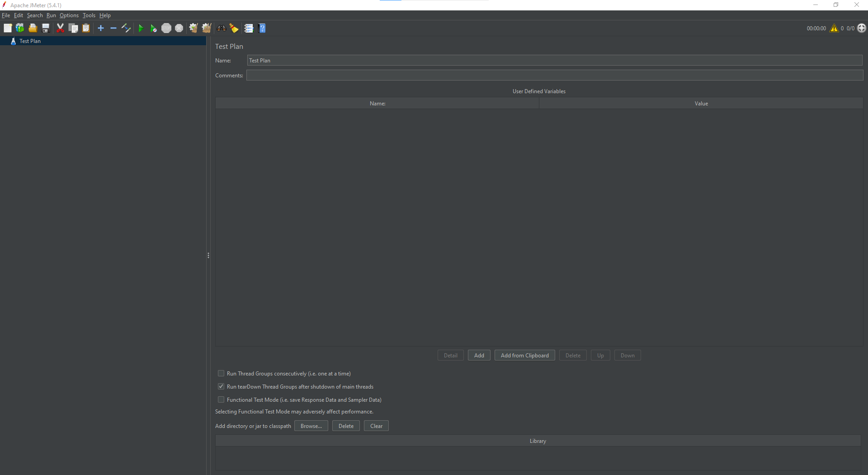Start the test with green play icon
This screenshot has width=868, height=475.
[x=141, y=28]
